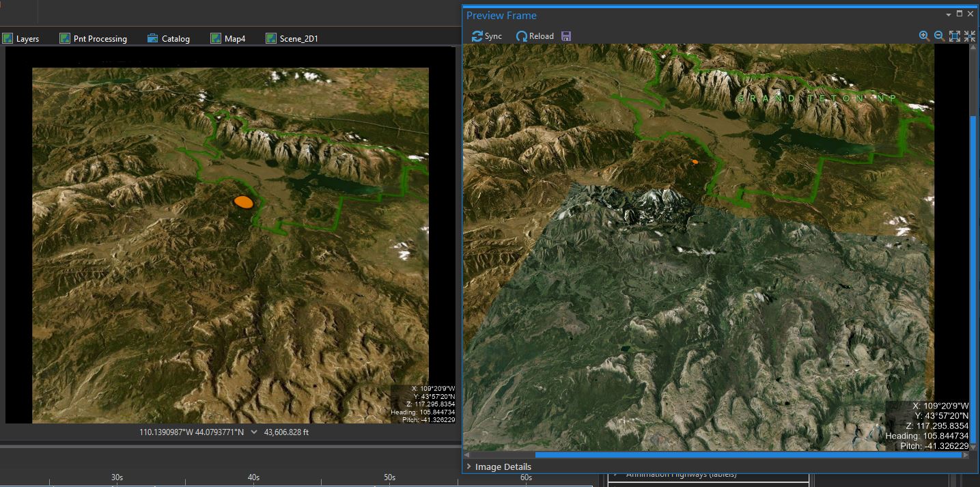
Task: Save the preview image with disk icon
Action: click(566, 36)
